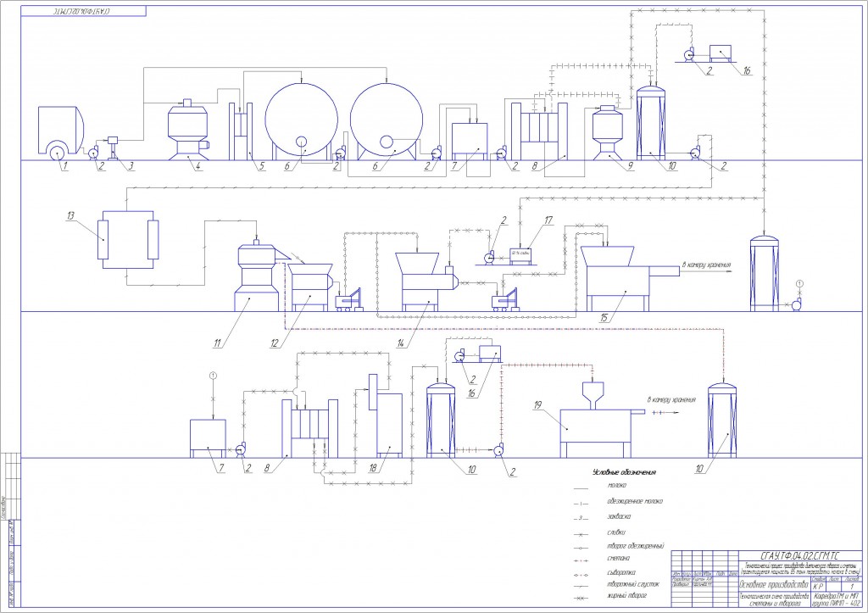Select the hopper unit labeled 12
This screenshot has width=868, height=613.
tap(310, 287)
